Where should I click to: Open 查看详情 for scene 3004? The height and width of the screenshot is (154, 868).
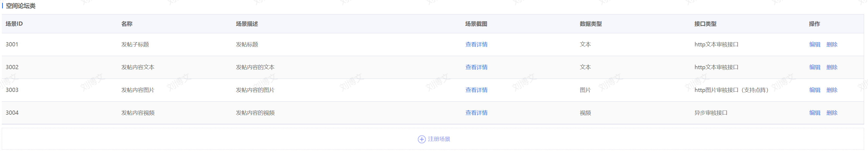coord(476,113)
